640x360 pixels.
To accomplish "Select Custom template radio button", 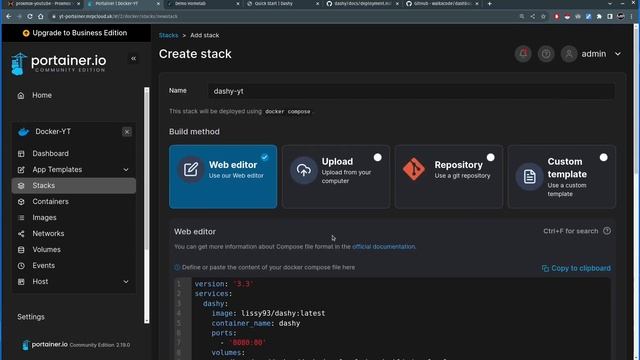I will tap(604, 158).
